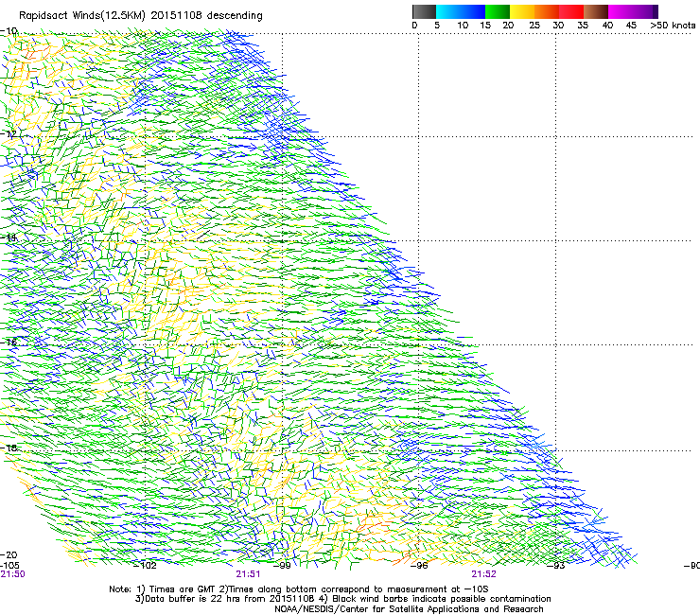Click the -12 latitude axis label
Image resolution: width=700 pixels, height=615 pixels.
9,134
